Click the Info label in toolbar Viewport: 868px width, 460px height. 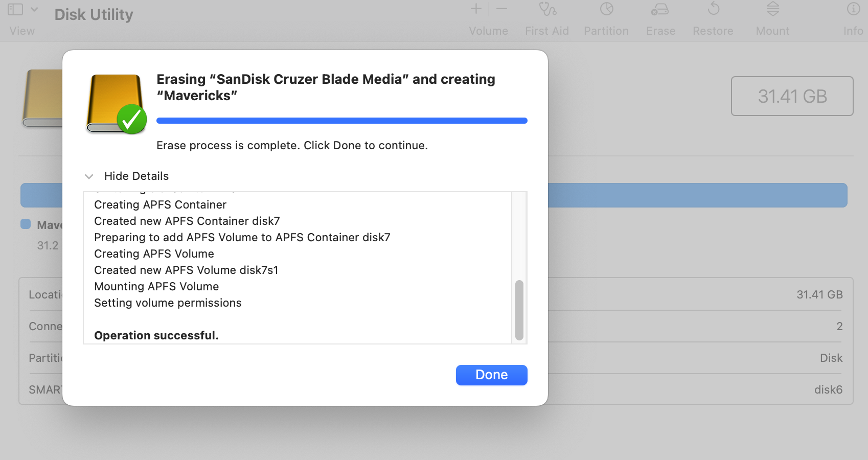pyautogui.click(x=853, y=31)
